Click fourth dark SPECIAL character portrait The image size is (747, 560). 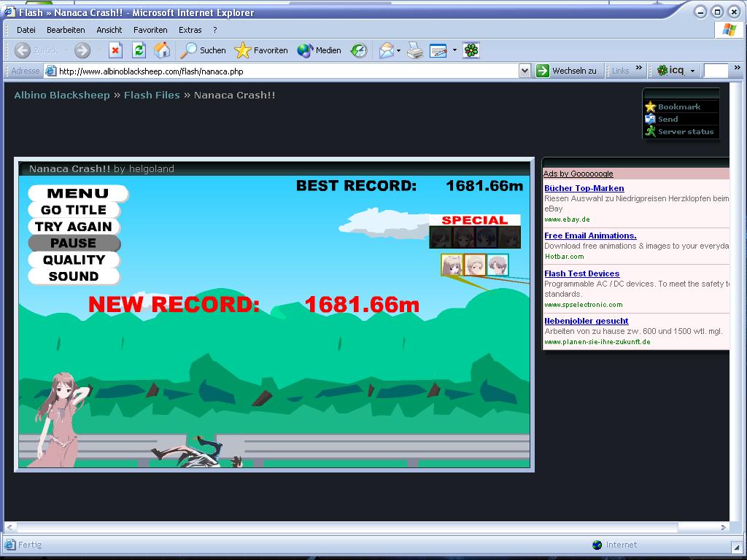pyautogui.click(x=509, y=237)
